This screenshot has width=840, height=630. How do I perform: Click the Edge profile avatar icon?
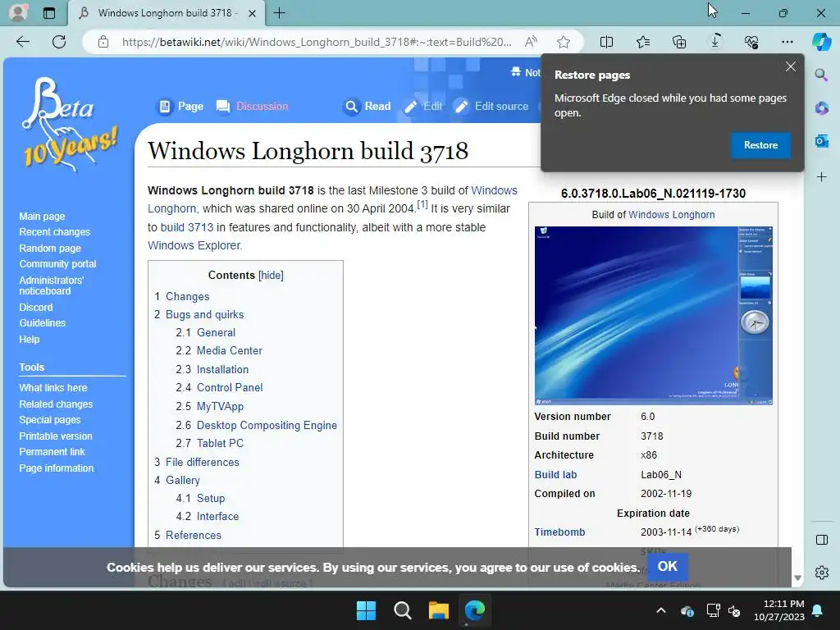(x=18, y=13)
